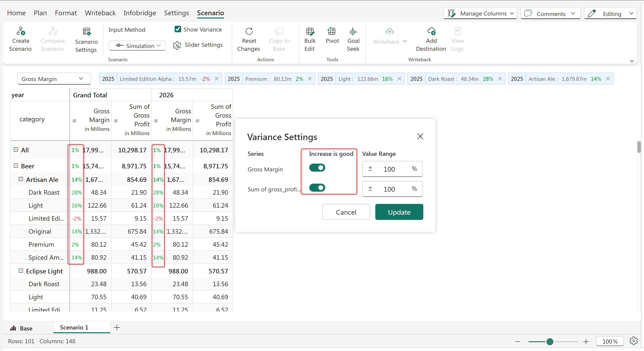Open the Goal Seek tool

(x=353, y=31)
